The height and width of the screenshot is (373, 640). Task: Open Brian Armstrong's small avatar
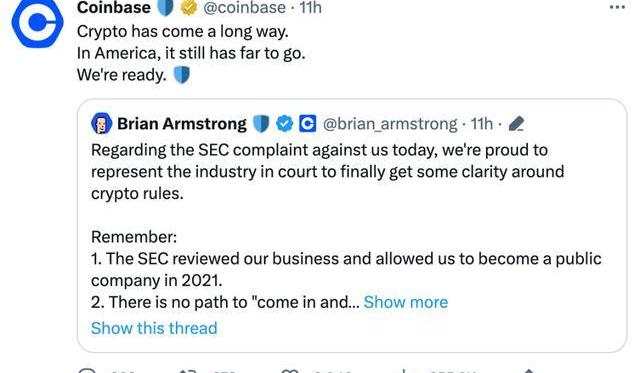101,123
